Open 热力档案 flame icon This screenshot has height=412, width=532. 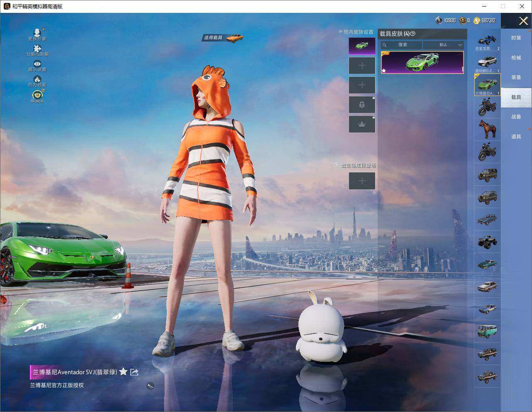coord(37,81)
